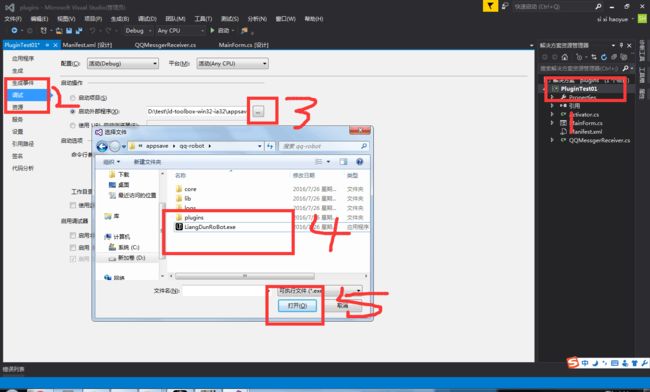The width and height of the screenshot is (650, 392).
Task: Click the Solution Explorer refresh icon
Action: click(x=604, y=57)
